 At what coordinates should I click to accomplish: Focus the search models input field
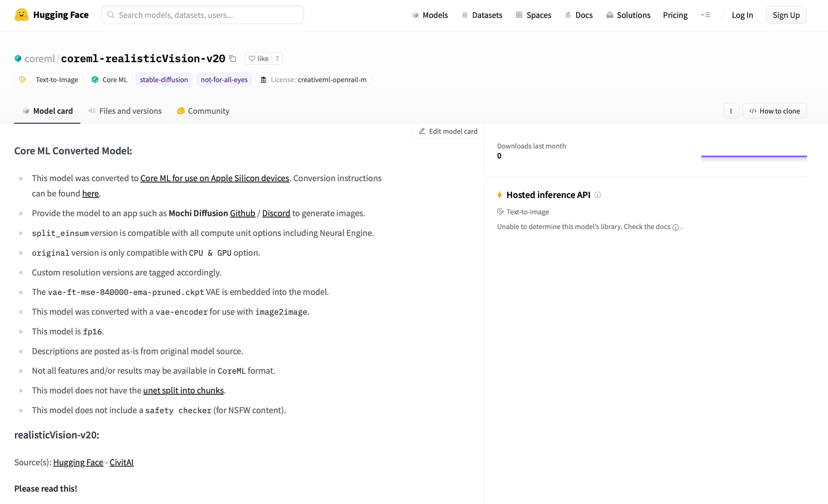click(203, 15)
